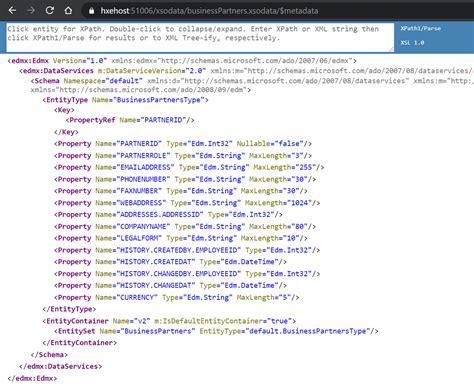This screenshot has height=392, width=474.
Task: Select the Property COMPANYNAME row
Action: point(185,227)
